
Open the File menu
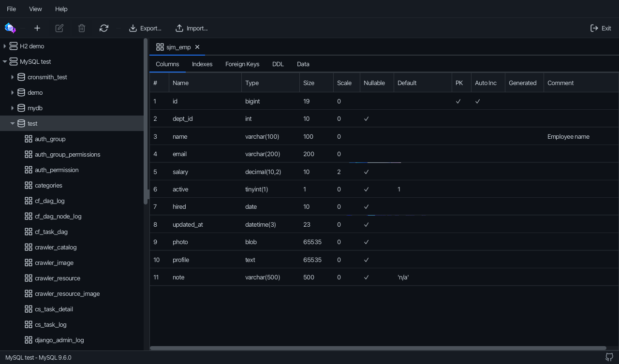pyautogui.click(x=11, y=9)
